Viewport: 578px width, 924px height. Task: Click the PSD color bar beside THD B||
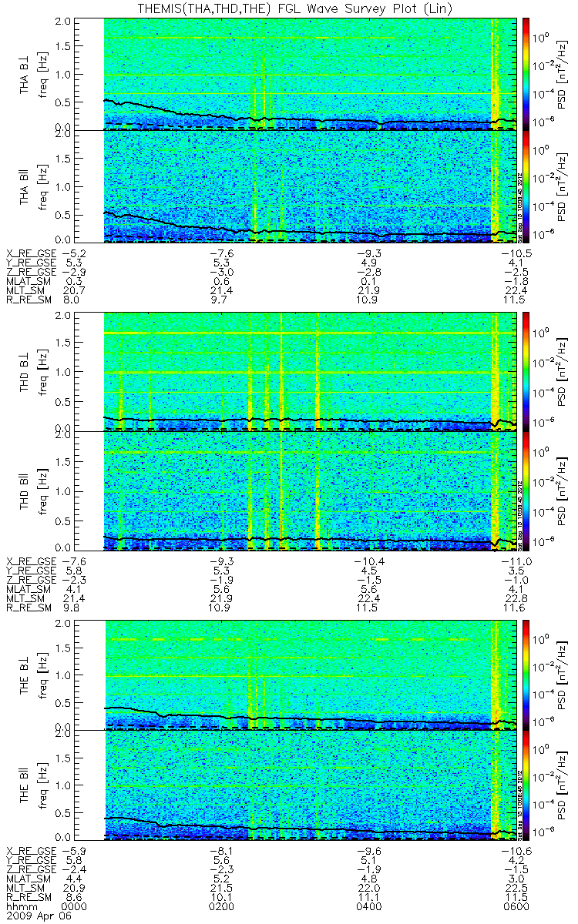pyautogui.click(x=526, y=491)
